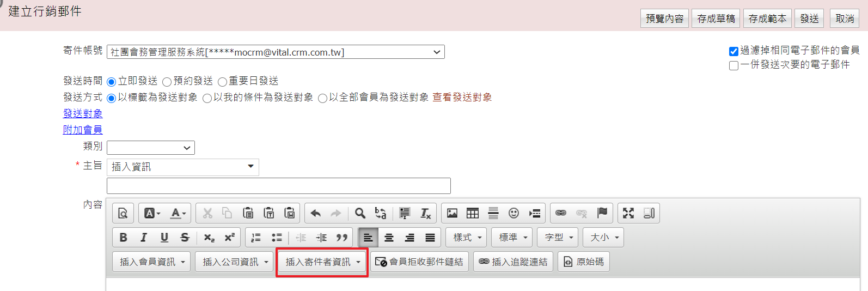This screenshot has width=868, height=291.
Task: Toggle the Show Blocks icon
Action: (x=649, y=213)
